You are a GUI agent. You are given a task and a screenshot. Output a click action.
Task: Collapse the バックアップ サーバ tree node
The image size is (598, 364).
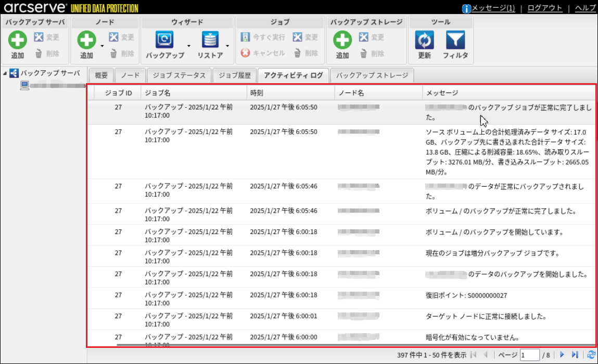[x=5, y=73]
